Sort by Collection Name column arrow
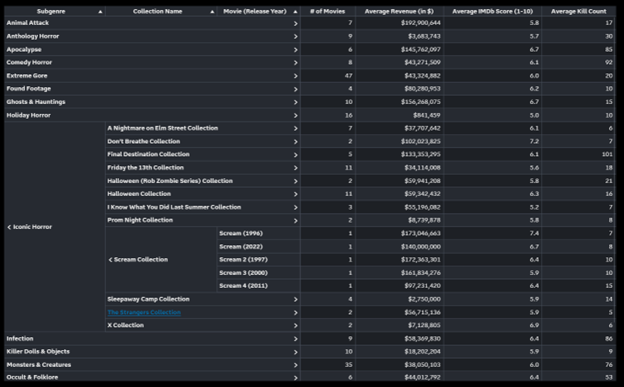Viewport: 624px width, 387px height. (x=212, y=12)
